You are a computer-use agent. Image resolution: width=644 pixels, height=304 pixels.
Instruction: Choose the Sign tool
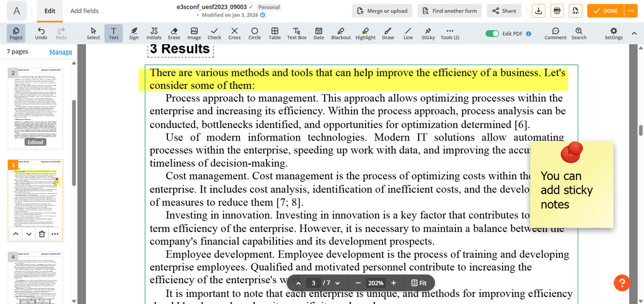(134, 33)
